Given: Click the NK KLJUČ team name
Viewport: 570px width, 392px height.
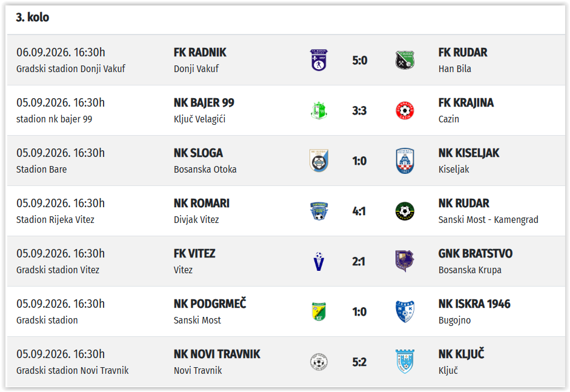Looking at the screenshot, I should pos(462,353).
